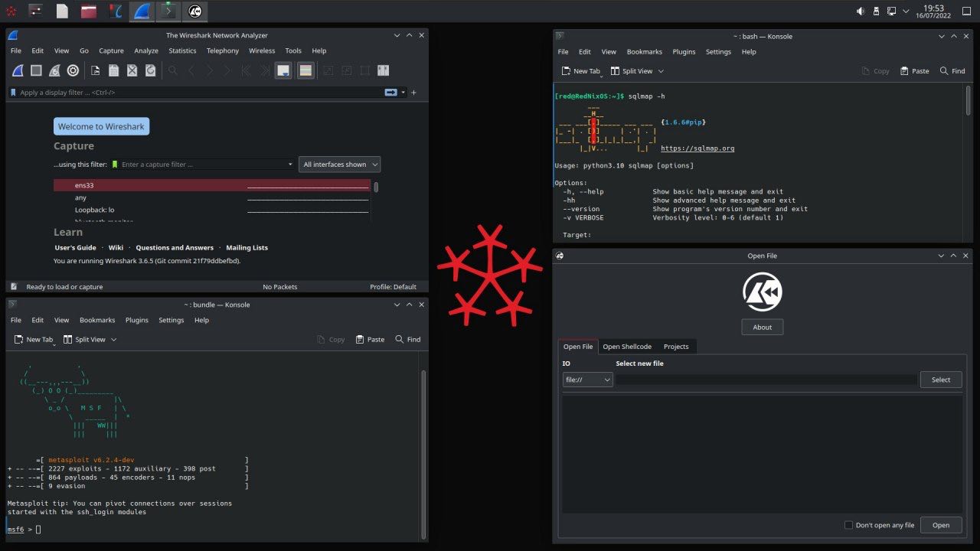This screenshot has height=551, width=980.
Task: Click the About button in Cutter
Action: [x=763, y=327]
